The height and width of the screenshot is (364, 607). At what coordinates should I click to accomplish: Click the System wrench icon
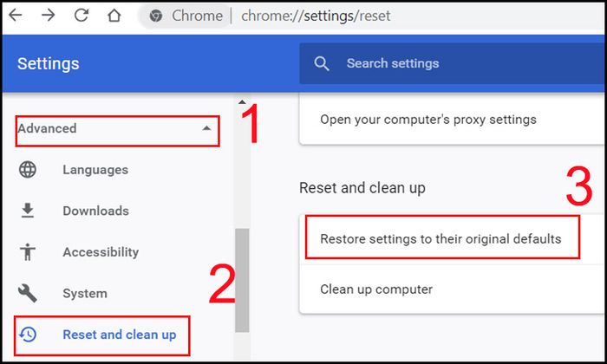(x=28, y=293)
